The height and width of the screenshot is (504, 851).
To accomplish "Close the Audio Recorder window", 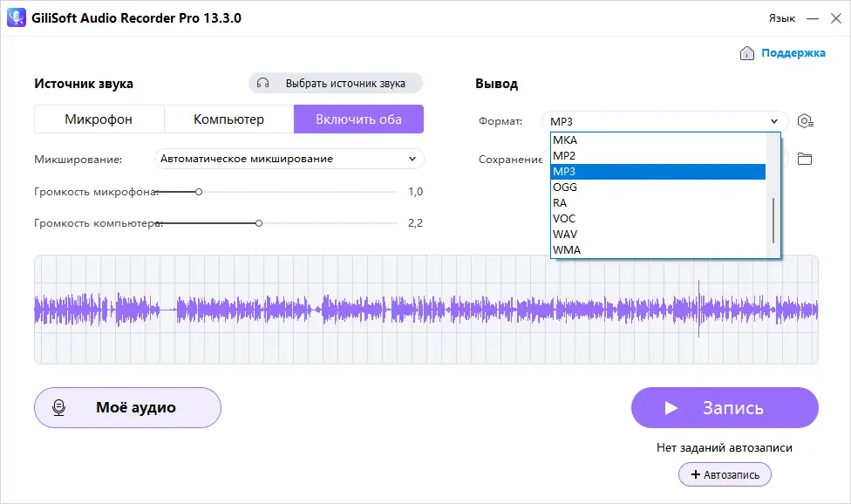I will tap(836, 18).
